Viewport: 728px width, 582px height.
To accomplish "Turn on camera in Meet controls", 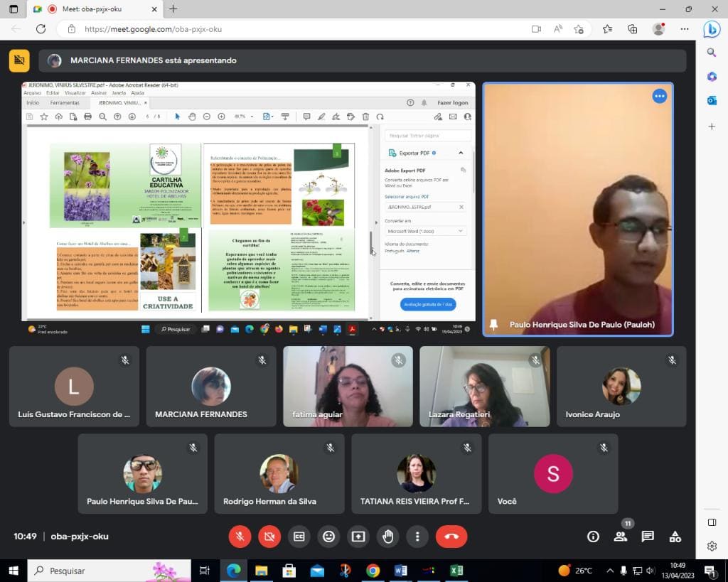I will 269,537.
